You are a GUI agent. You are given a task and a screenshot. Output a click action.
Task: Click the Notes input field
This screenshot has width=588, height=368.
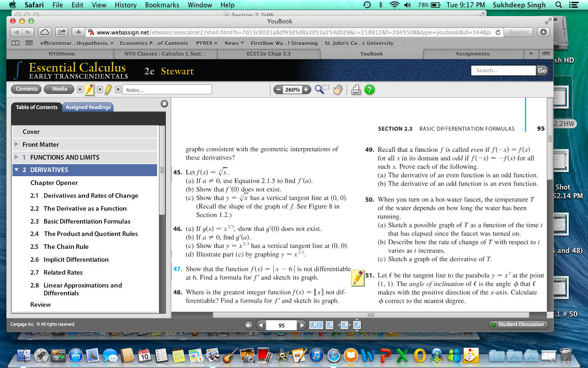pos(167,90)
